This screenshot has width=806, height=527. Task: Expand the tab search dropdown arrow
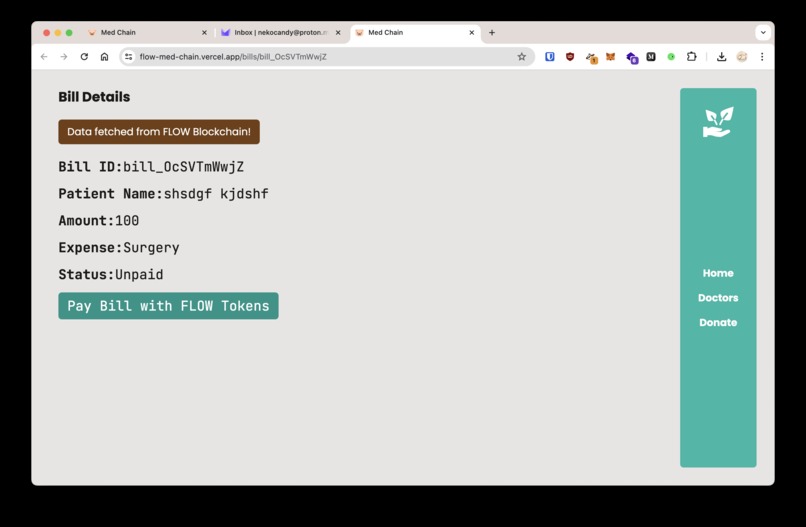[x=763, y=32]
